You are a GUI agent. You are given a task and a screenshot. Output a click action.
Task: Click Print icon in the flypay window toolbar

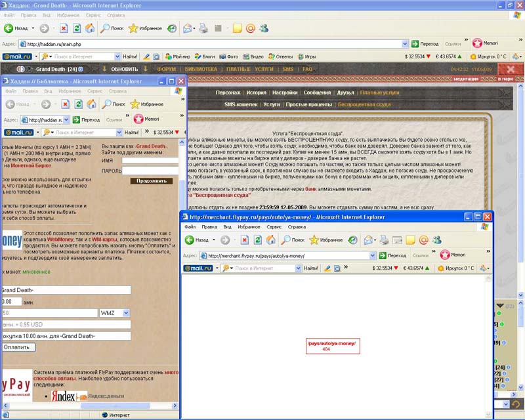(x=383, y=240)
